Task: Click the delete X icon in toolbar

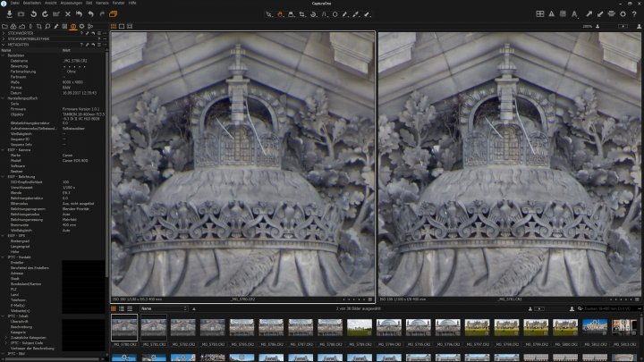Action: pyautogui.click(x=67, y=14)
